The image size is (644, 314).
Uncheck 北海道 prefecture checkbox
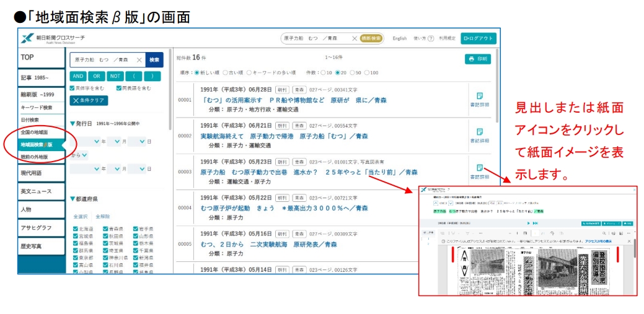(x=75, y=229)
